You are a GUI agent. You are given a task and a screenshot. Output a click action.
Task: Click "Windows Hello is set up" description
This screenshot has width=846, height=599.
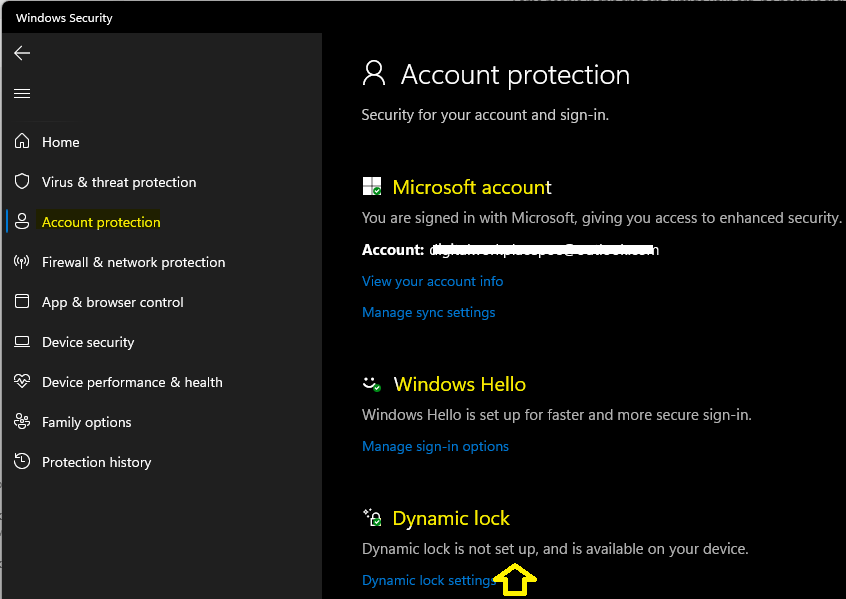tap(556, 415)
